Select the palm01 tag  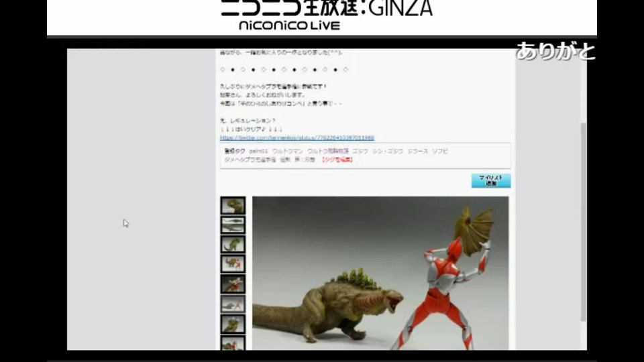coord(258,151)
